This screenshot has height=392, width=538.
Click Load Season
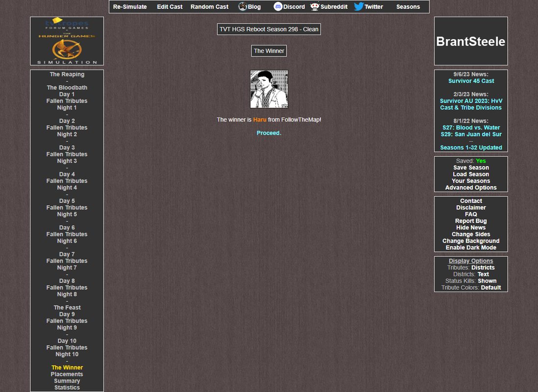click(471, 174)
